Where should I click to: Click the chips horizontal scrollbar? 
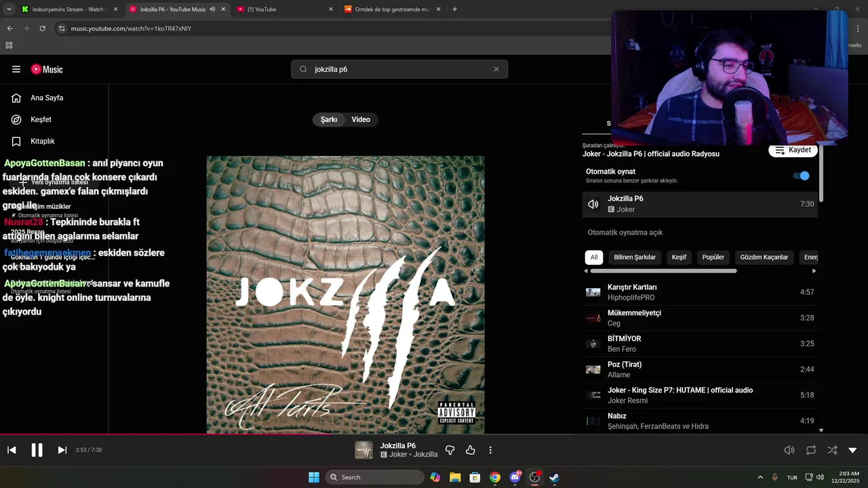664,271
